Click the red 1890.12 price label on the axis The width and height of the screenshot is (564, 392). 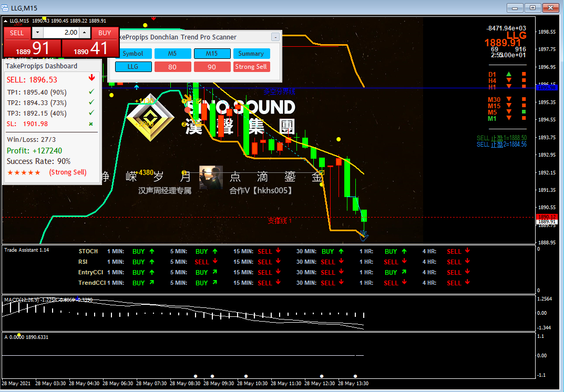[x=546, y=217]
